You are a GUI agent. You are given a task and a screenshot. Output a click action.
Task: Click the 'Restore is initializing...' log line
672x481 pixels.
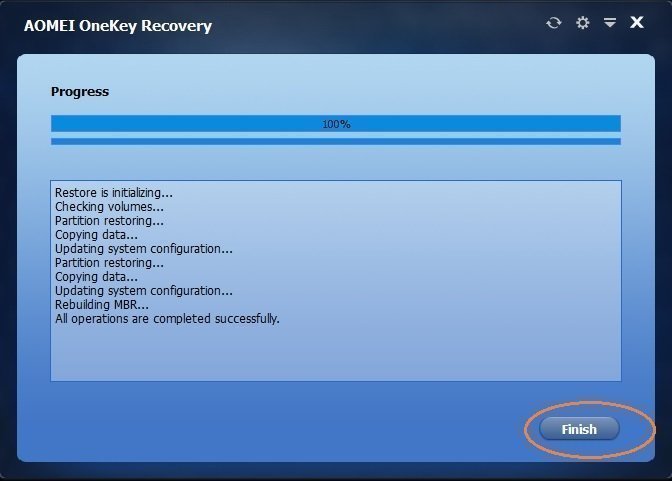tap(114, 193)
